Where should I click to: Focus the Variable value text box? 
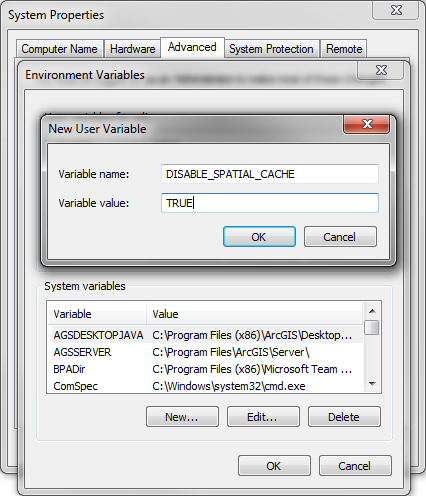(x=270, y=203)
